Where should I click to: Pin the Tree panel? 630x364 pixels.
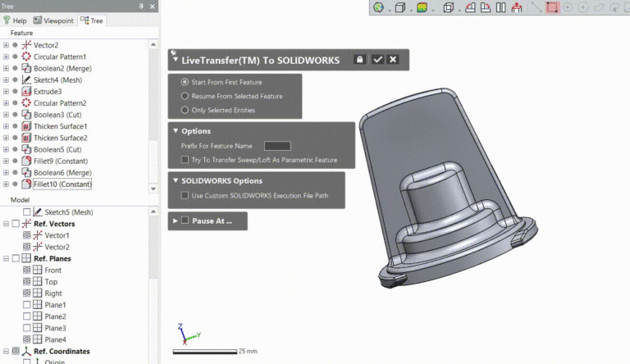click(x=141, y=7)
